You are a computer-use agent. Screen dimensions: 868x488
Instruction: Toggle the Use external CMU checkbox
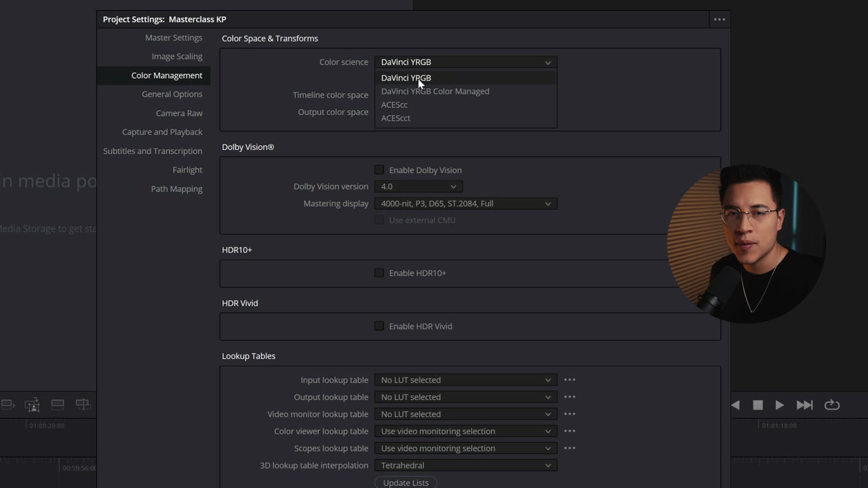click(x=379, y=220)
